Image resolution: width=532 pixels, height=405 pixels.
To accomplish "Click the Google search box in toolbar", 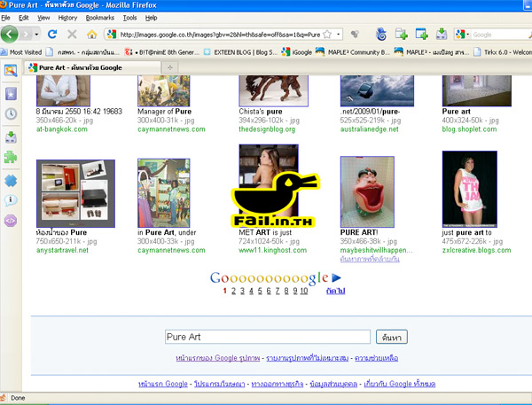I will click(x=498, y=35).
